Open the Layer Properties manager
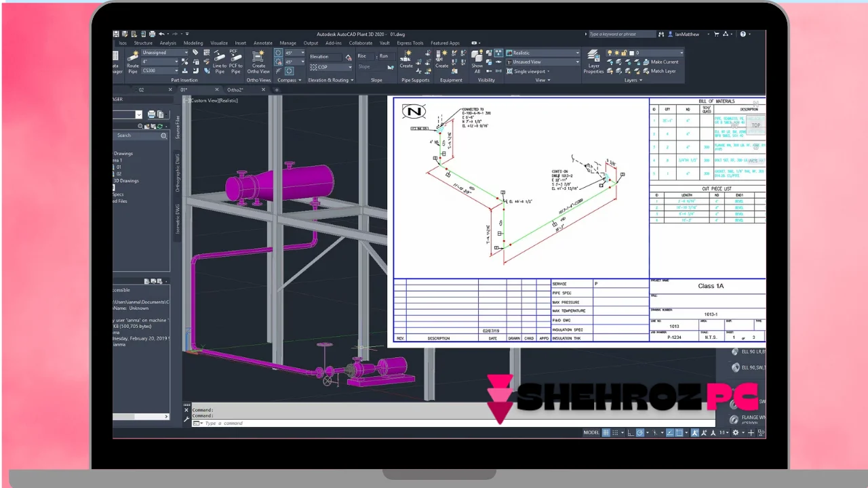 pos(593,61)
